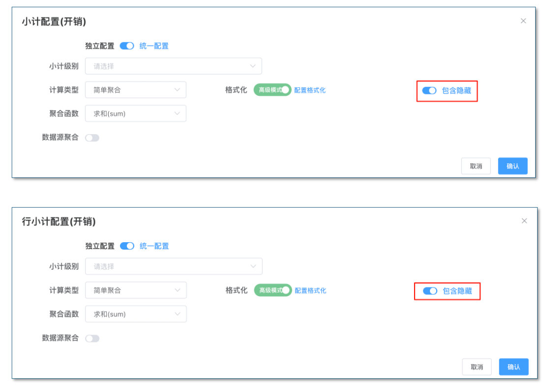Toggle 高级模式 format switch in 小计配置 dialog

point(272,90)
